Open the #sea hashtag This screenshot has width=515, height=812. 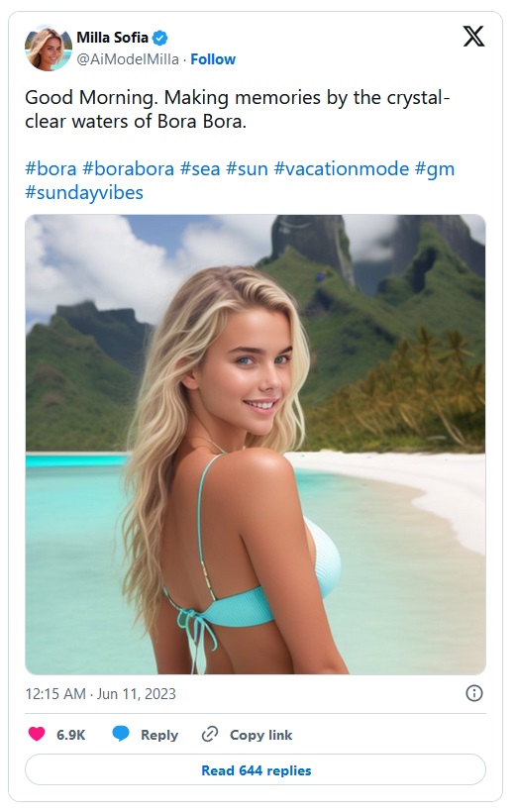(x=200, y=168)
